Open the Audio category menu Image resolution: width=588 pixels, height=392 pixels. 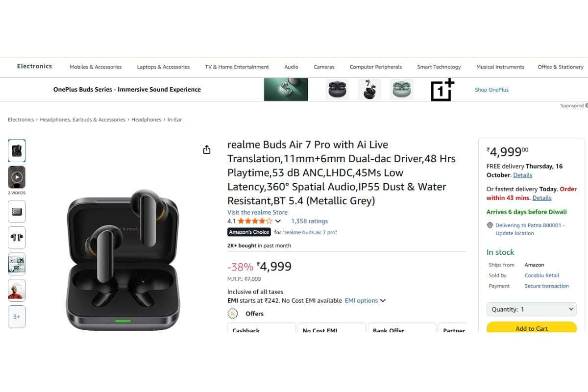tap(291, 67)
